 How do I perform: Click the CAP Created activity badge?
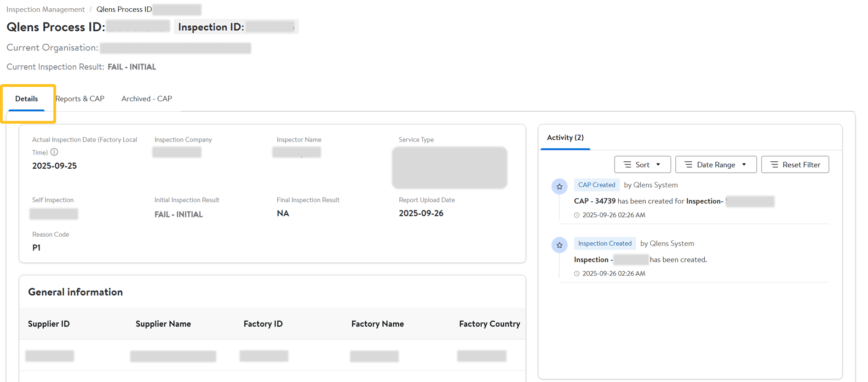click(x=597, y=185)
